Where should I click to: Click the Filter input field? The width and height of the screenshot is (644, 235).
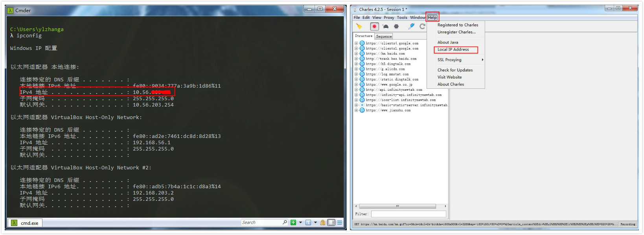(408, 214)
